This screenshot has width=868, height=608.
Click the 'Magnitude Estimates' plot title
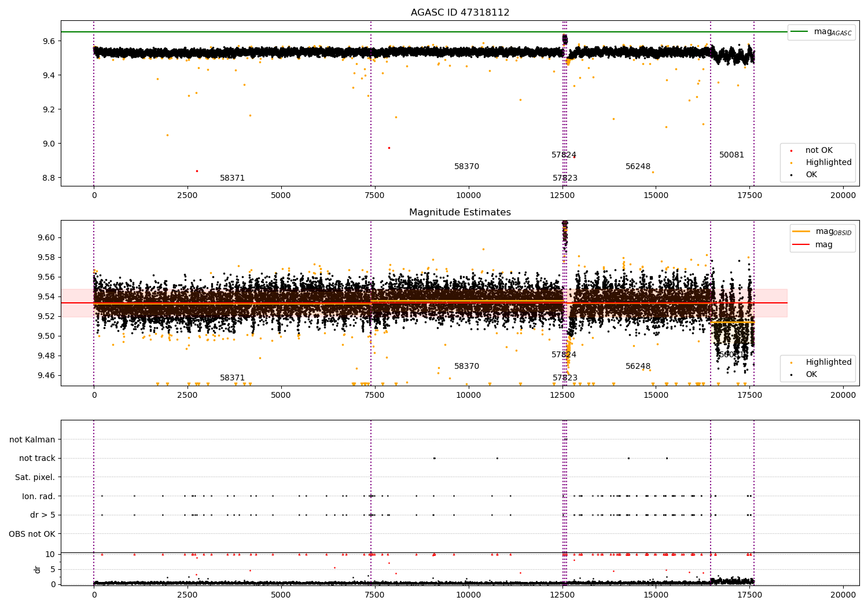[x=460, y=213]
